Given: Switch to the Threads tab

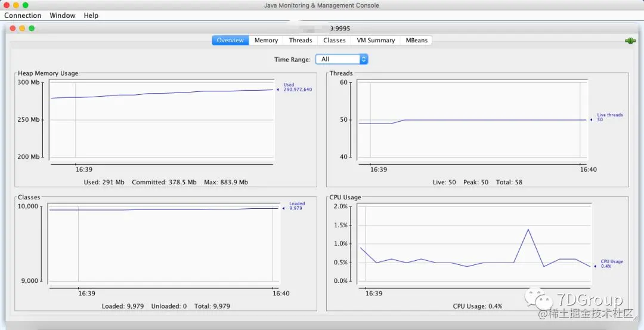Looking at the screenshot, I should click(300, 40).
